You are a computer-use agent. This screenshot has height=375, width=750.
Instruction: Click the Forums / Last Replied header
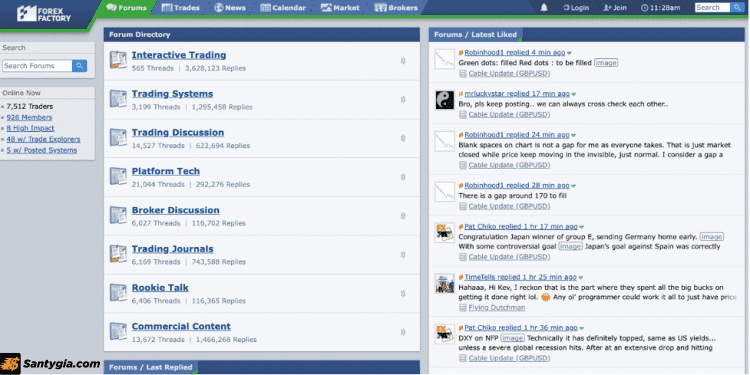click(x=151, y=367)
